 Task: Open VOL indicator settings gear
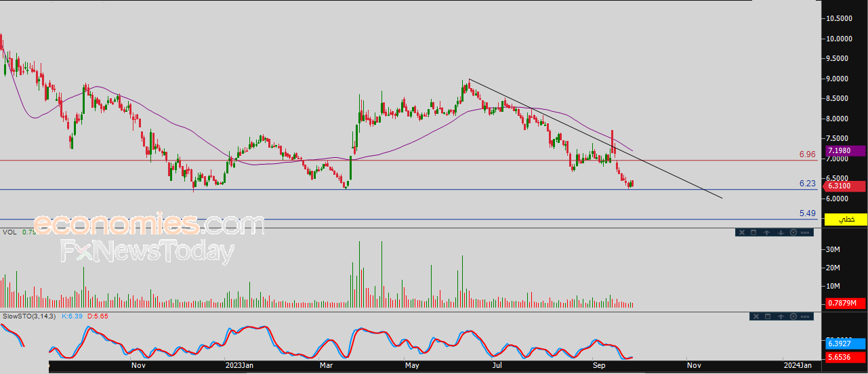point(793,232)
